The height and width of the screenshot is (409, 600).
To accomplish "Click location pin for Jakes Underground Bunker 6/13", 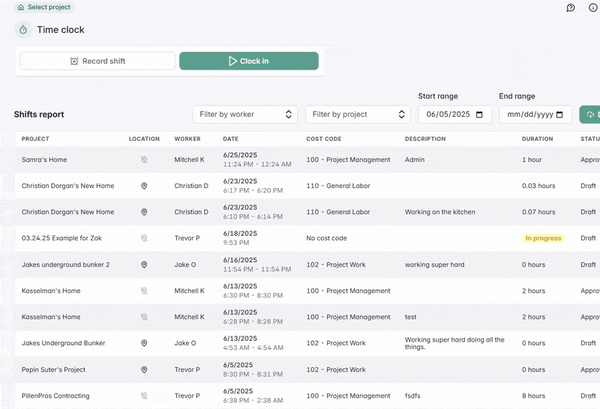I will [144, 343].
